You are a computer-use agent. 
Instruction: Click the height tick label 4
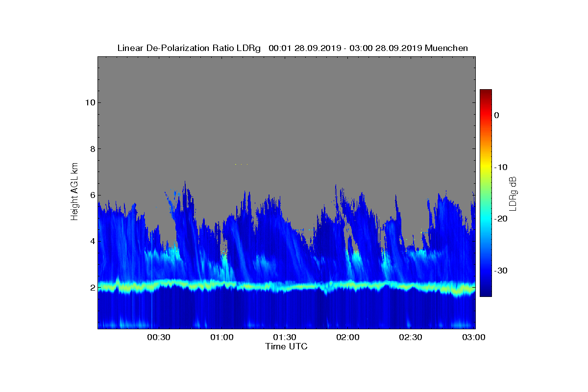point(92,241)
